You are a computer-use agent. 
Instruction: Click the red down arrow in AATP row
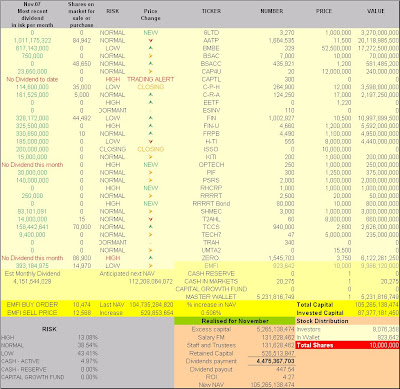[x=151, y=40]
